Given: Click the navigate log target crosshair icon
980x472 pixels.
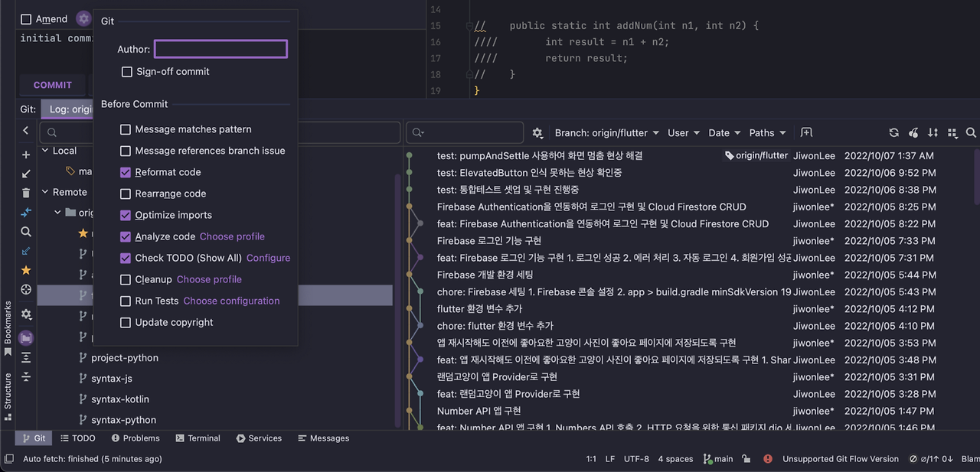Looking at the screenshot, I should click(26, 290).
